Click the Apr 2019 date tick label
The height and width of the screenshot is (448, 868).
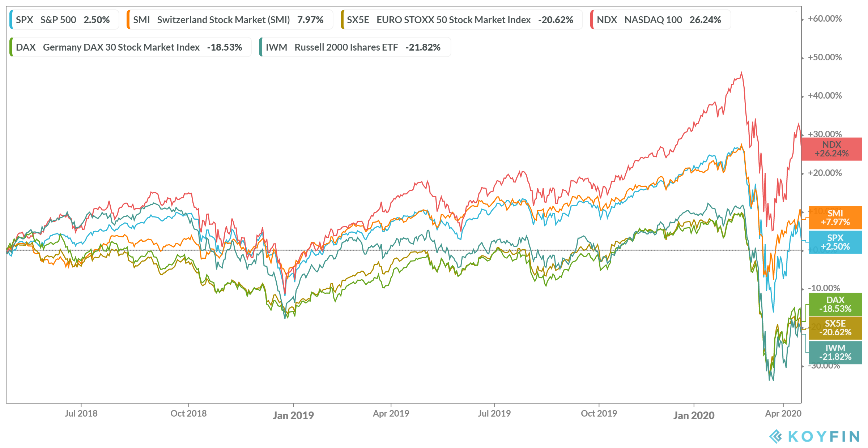pos(391,413)
